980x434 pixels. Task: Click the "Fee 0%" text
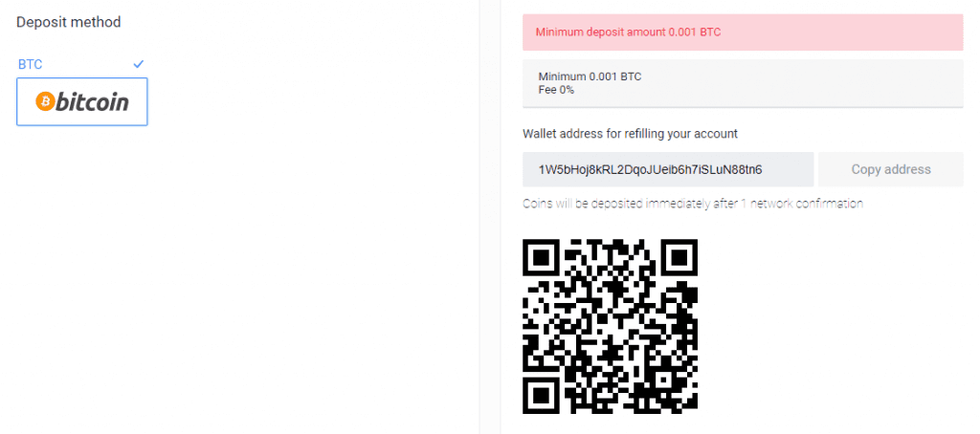(x=556, y=89)
